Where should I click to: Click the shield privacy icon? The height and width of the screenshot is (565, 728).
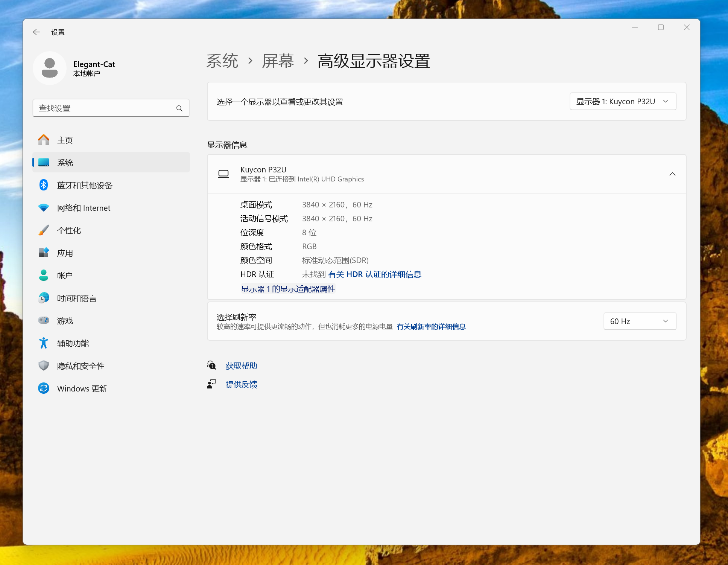coord(44,365)
